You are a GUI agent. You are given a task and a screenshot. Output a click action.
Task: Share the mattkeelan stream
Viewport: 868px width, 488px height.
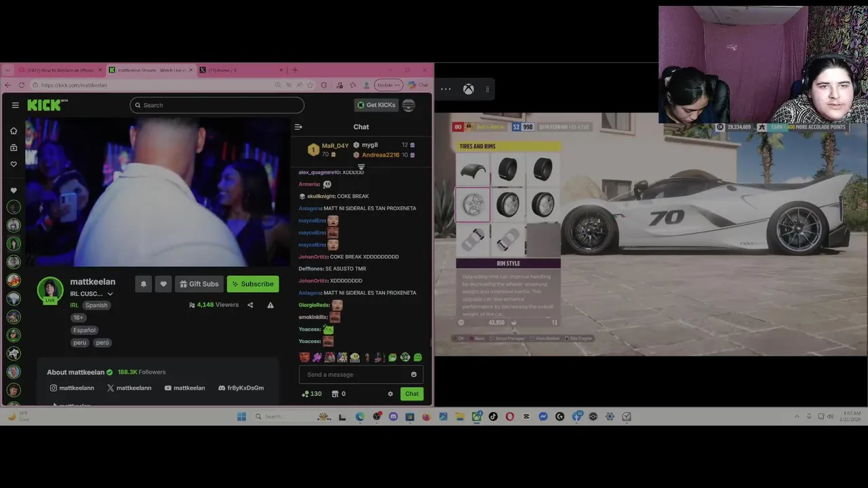pos(250,305)
